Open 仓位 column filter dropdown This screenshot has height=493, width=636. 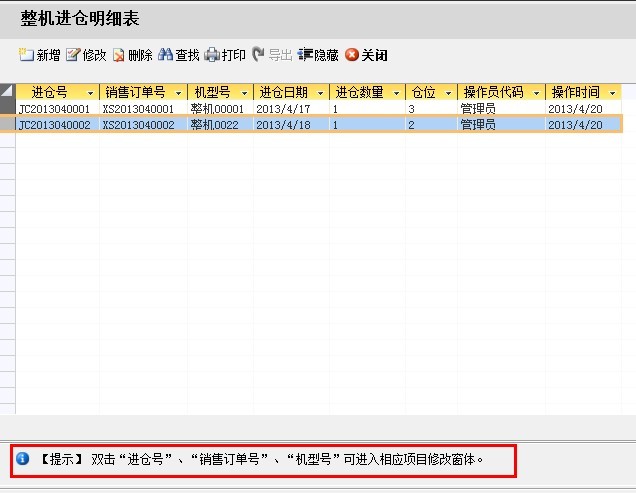tap(448, 93)
